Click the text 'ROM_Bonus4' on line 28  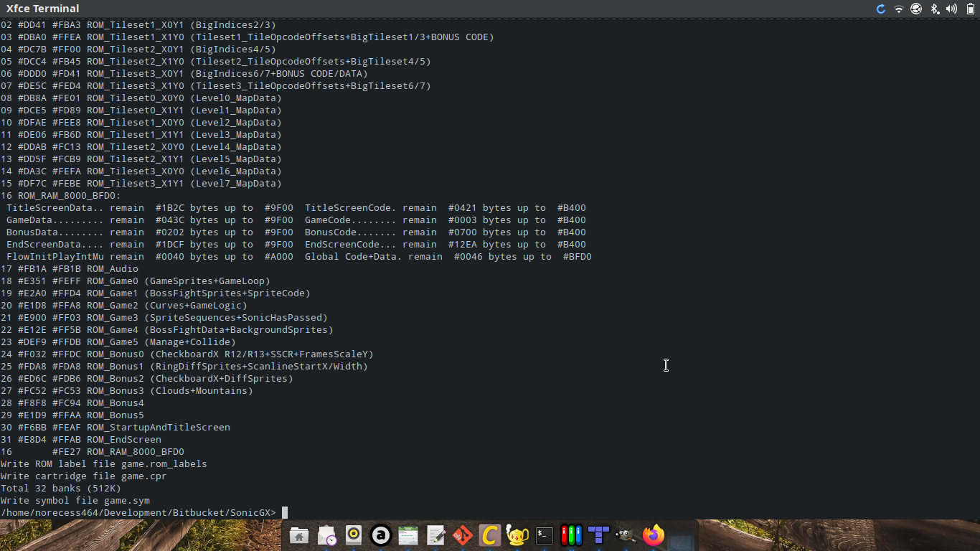coord(116,402)
